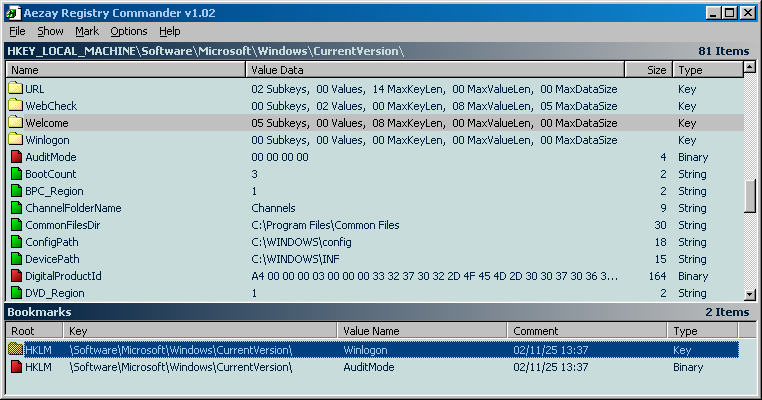
Task: Click the DigitalProductId size value 164
Action: pyautogui.click(x=657, y=276)
